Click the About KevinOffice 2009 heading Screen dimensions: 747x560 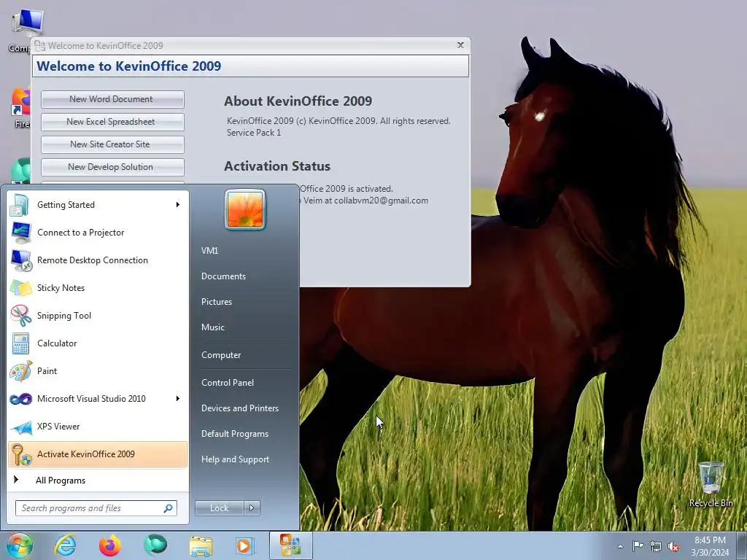coord(298,101)
